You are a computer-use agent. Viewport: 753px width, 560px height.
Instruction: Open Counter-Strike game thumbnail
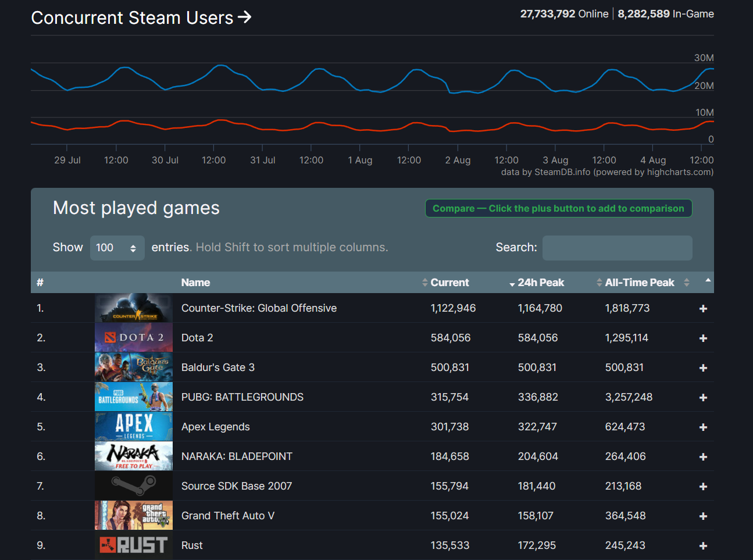(134, 308)
